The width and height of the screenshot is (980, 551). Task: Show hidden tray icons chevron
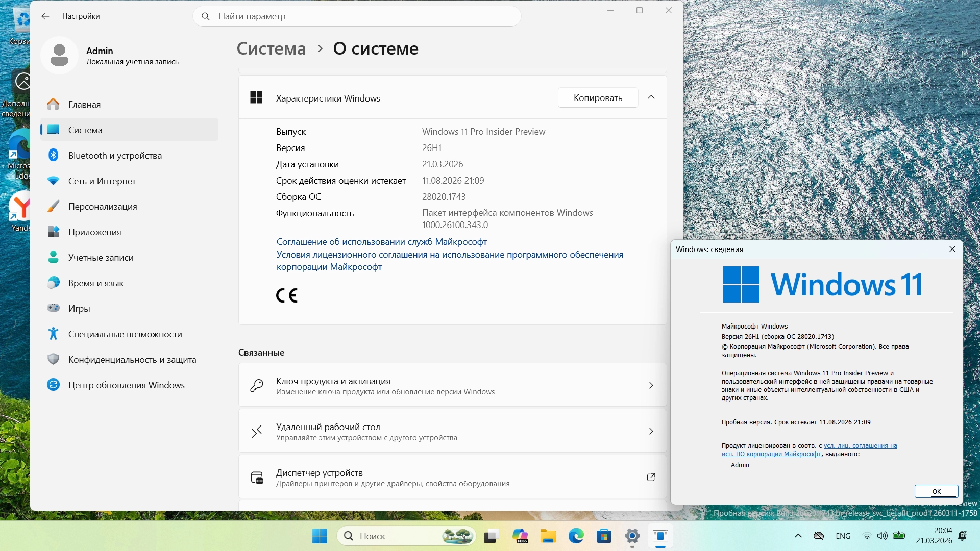coord(798,536)
